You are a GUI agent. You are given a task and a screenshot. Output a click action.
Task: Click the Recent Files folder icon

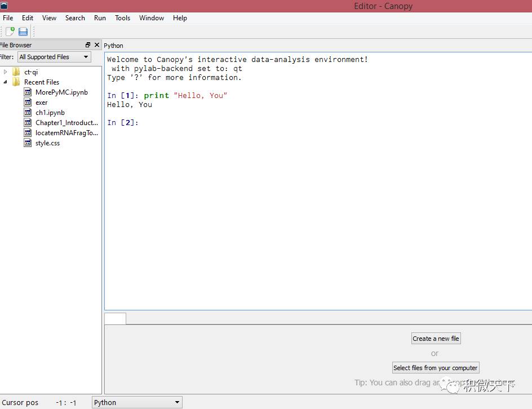coord(16,82)
